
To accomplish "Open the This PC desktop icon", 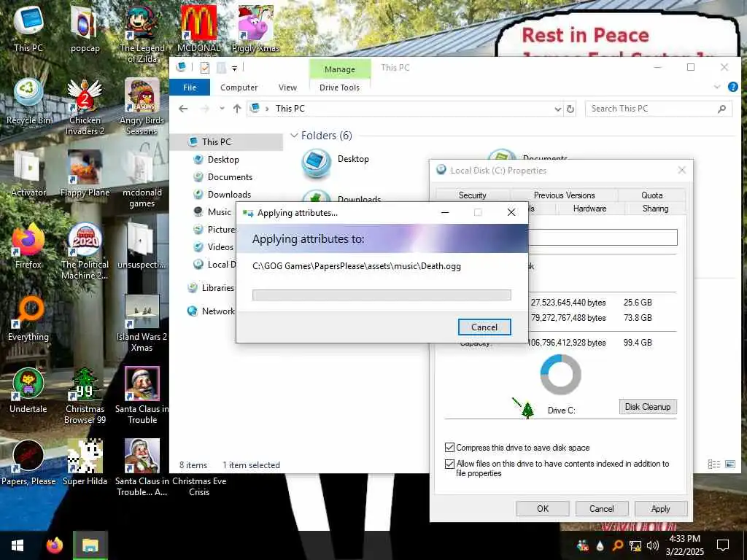I will [28, 28].
